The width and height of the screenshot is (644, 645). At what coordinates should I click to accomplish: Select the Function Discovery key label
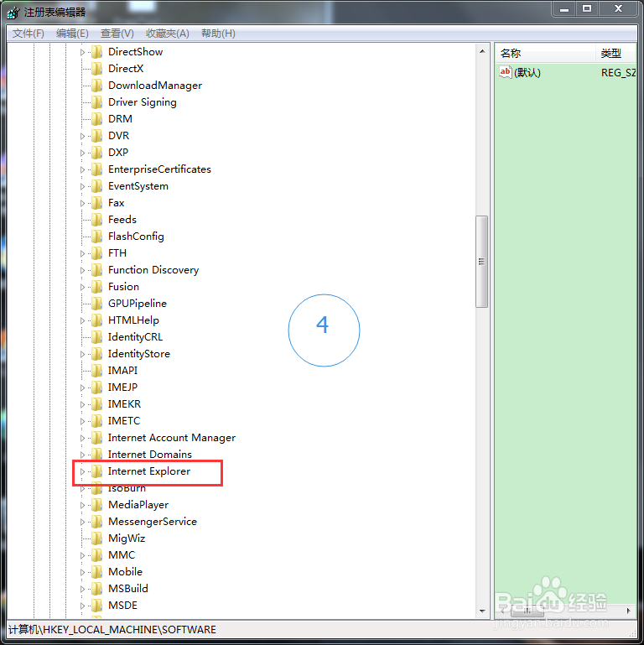(x=153, y=270)
